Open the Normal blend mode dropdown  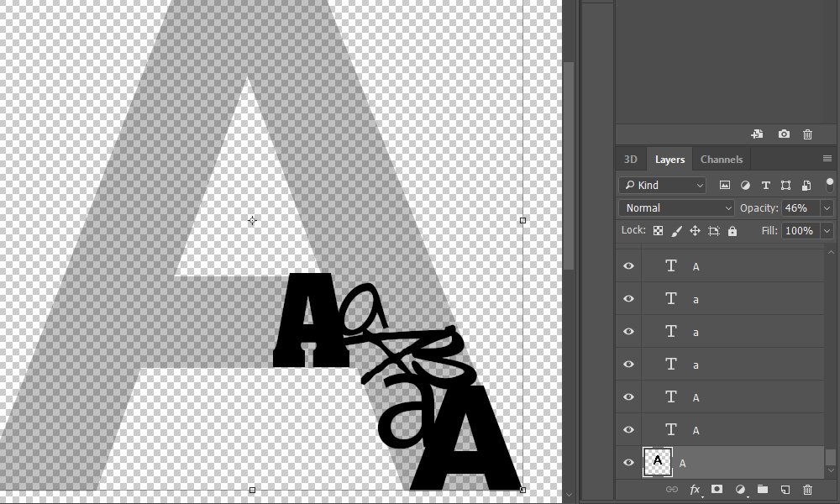[676, 207]
